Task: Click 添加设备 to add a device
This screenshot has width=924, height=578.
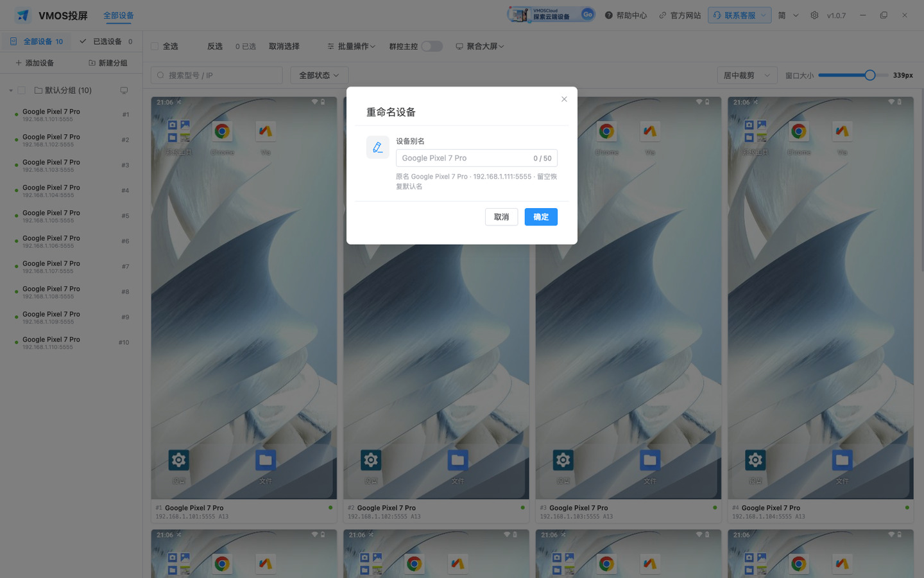Action: click(35, 63)
